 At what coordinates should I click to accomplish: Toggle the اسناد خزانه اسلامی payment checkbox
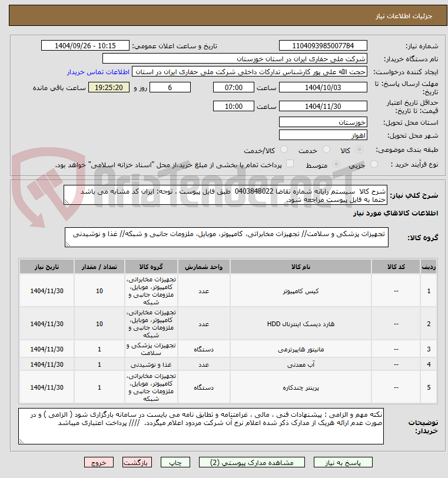point(290,164)
